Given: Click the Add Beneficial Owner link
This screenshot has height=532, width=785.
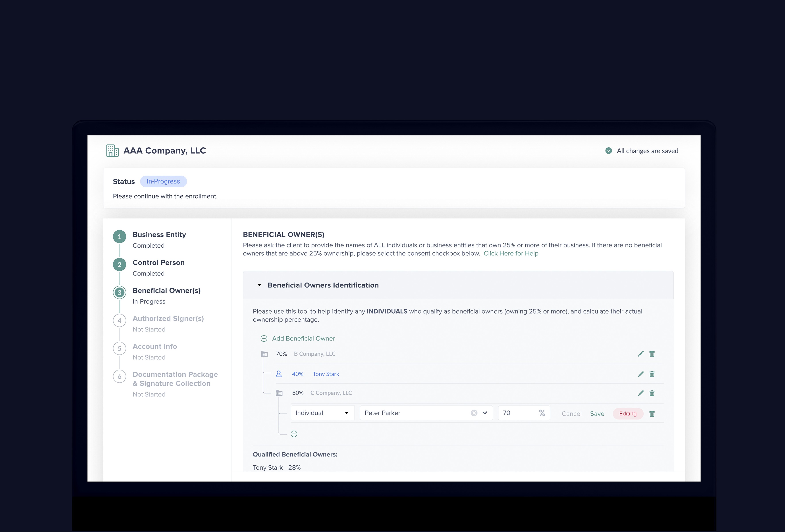Looking at the screenshot, I should coord(303,338).
